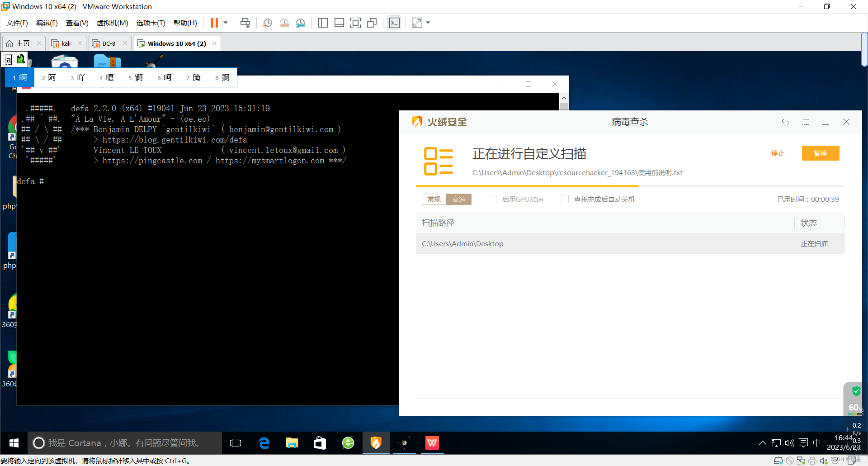Open the 虚拟机(M) menu
Screen dimensions: 868x466
point(113,23)
